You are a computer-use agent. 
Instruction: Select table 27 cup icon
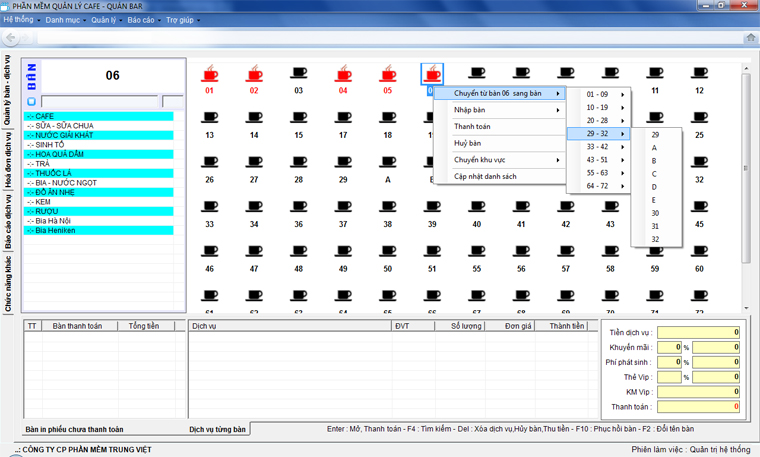(x=254, y=162)
